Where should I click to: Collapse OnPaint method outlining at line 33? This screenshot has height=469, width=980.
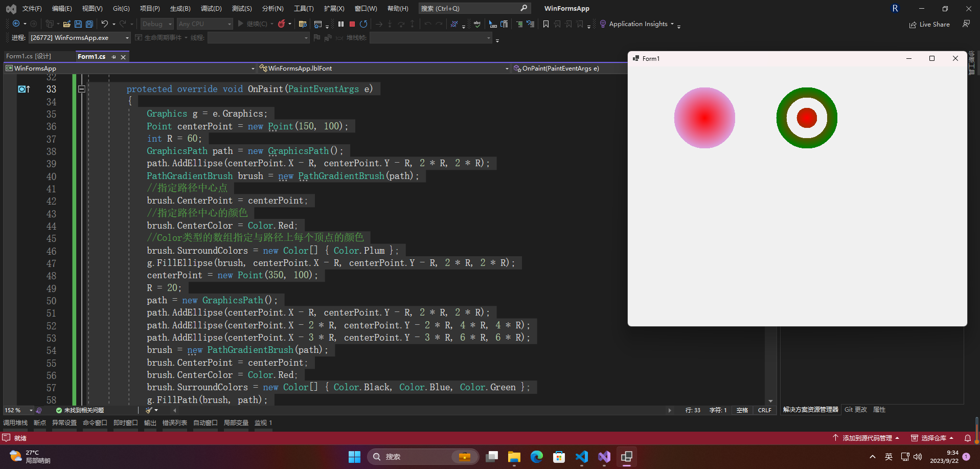point(81,89)
